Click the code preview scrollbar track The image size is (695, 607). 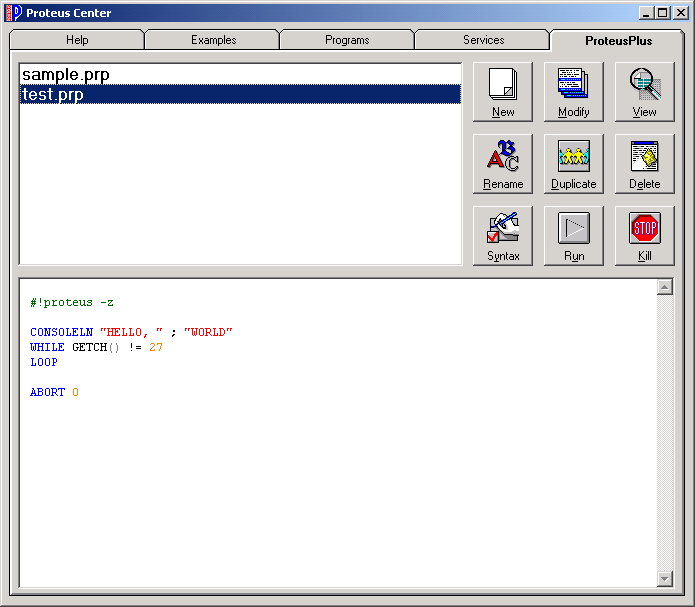pyautogui.click(x=664, y=433)
